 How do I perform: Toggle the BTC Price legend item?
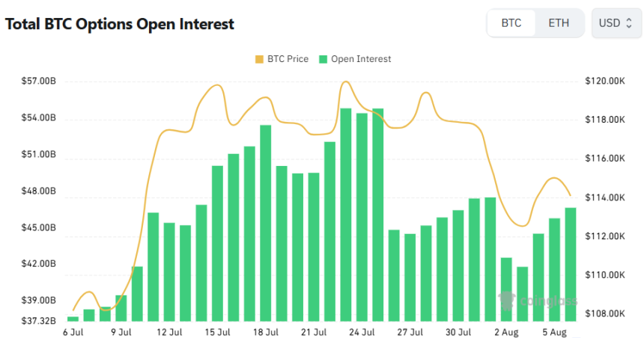point(282,59)
